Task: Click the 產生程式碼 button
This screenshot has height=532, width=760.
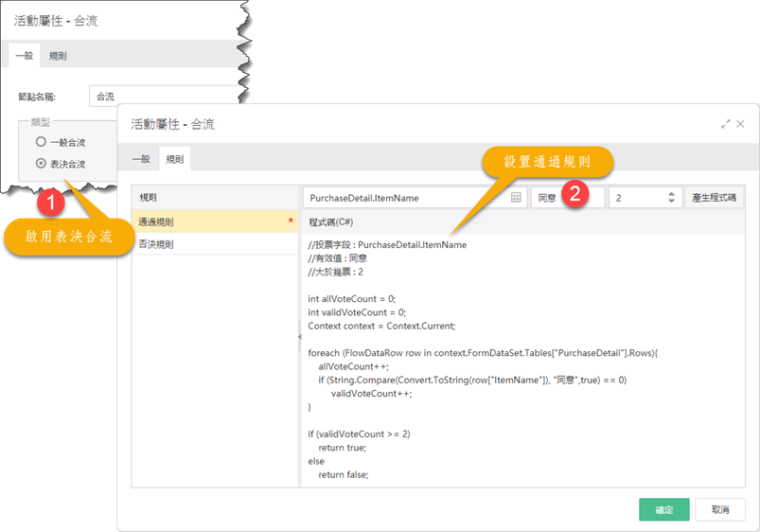Action: point(714,198)
